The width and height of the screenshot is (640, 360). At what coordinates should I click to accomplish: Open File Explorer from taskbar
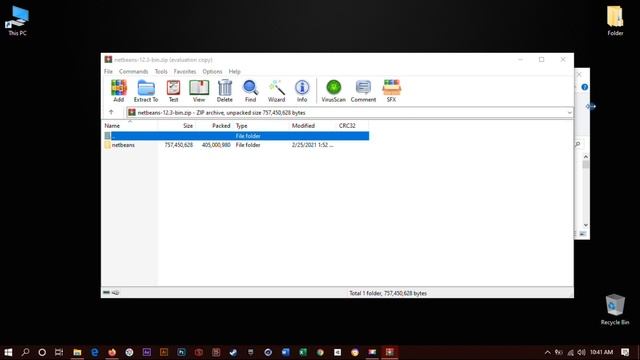[x=77, y=352]
